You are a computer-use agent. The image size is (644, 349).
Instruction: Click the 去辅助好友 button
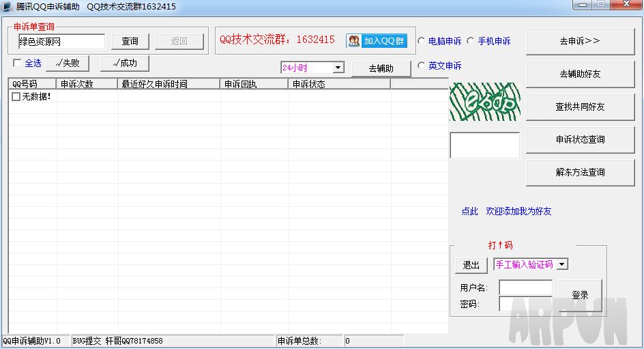pos(580,74)
